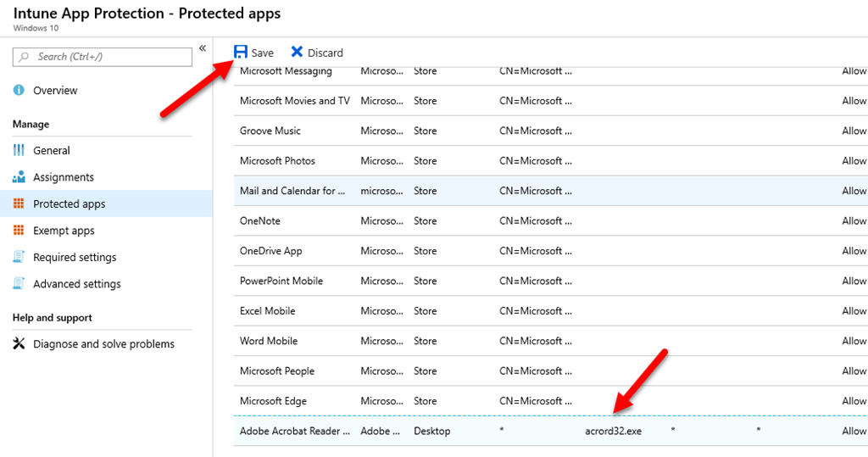This screenshot has width=868, height=457.
Task: Click the acrord32.exe file cell
Action: 613,431
